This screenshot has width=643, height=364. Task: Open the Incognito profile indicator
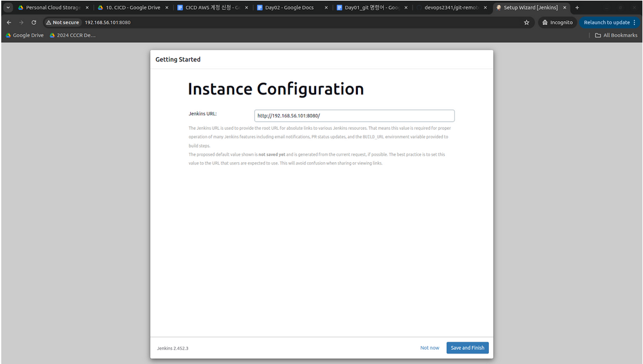click(557, 22)
